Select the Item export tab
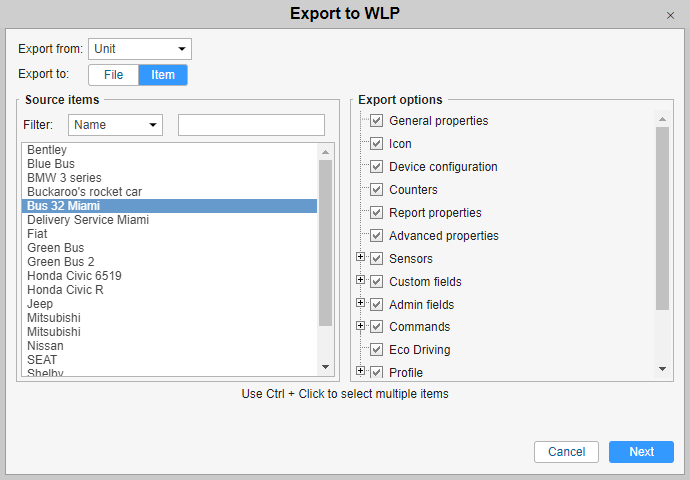 (x=163, y=75)
